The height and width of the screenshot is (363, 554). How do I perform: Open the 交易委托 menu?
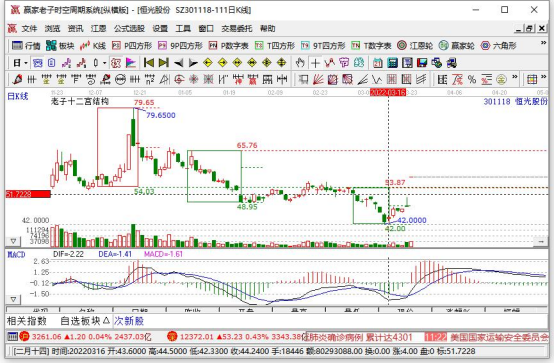pos(237,29)
